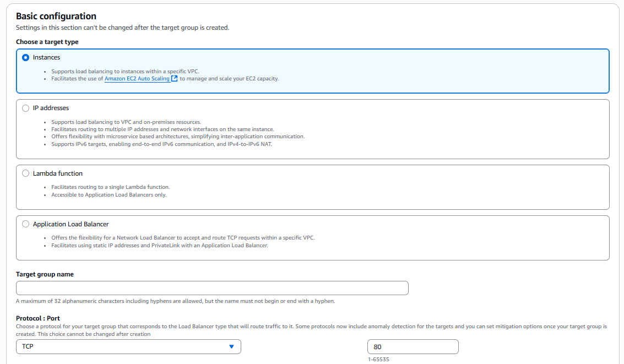Click the 'Basic configuration' section heading
624x364 pixels.
(56, 17)
